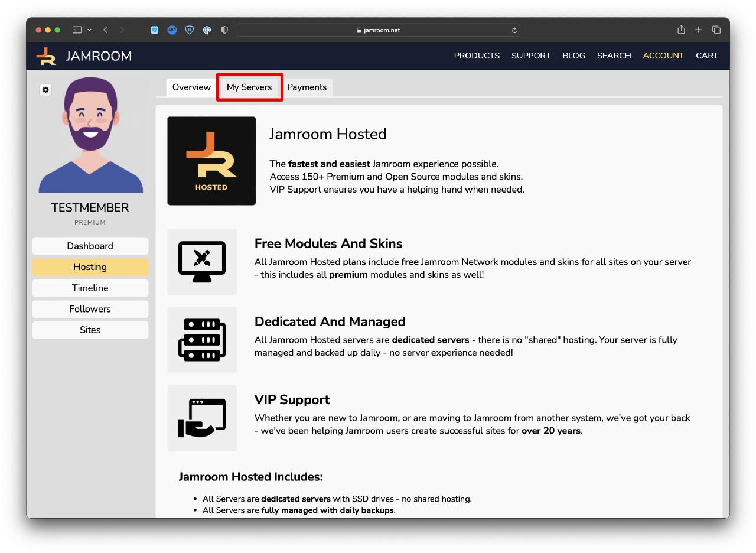Toggle the Safari sidebar icon
Screen dimensions: 756x553
point(77,30)
